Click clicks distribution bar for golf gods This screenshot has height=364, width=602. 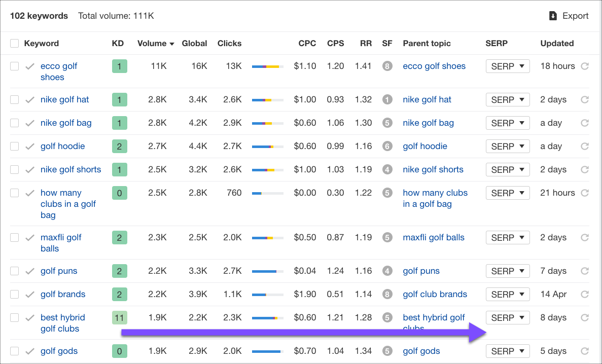(268, 352)
